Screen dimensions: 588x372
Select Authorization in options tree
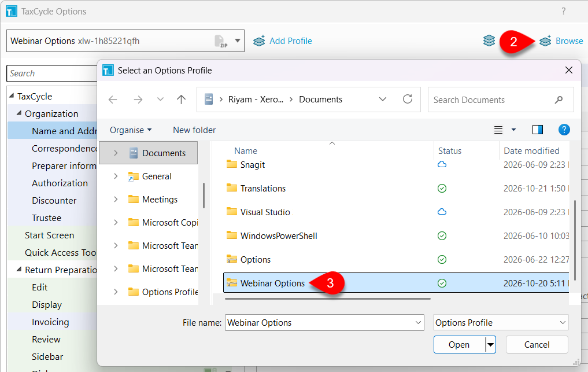[x=60, y=183]
